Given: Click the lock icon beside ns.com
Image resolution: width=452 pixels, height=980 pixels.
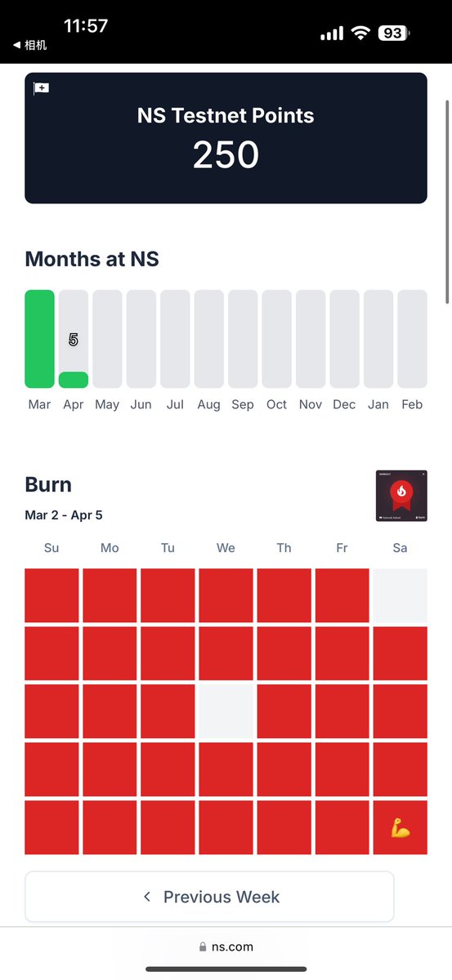Looking at the screenshot, I should coord(203,947).
